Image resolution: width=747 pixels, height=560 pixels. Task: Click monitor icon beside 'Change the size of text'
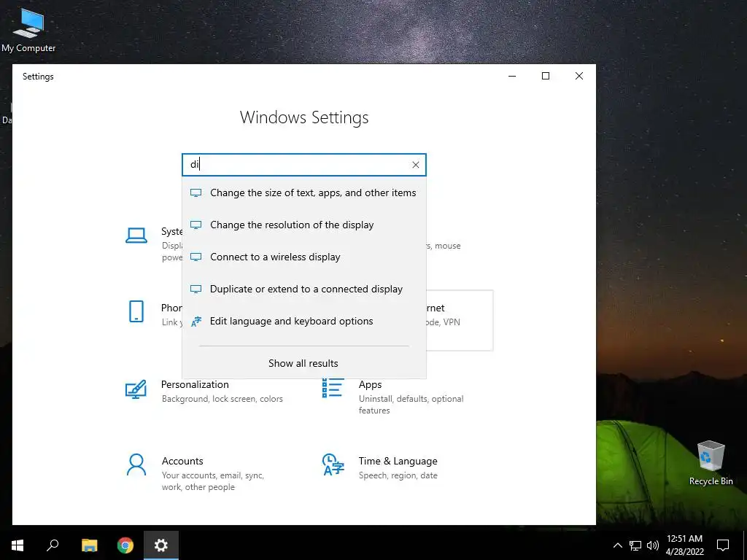(196, 192)
